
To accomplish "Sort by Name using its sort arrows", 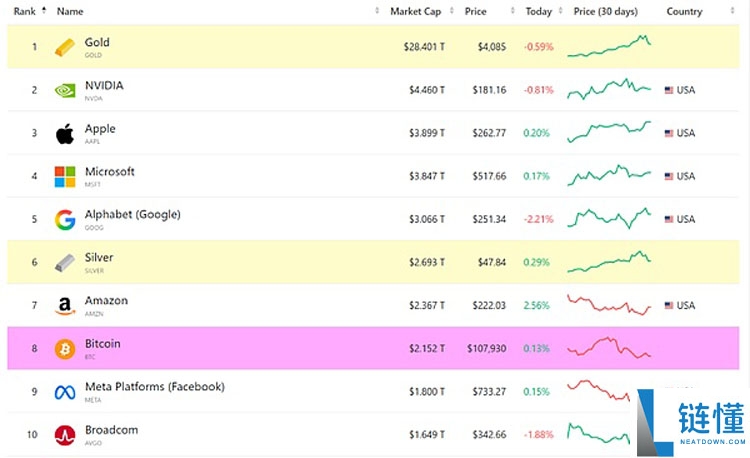I will [x=377, y=11].
